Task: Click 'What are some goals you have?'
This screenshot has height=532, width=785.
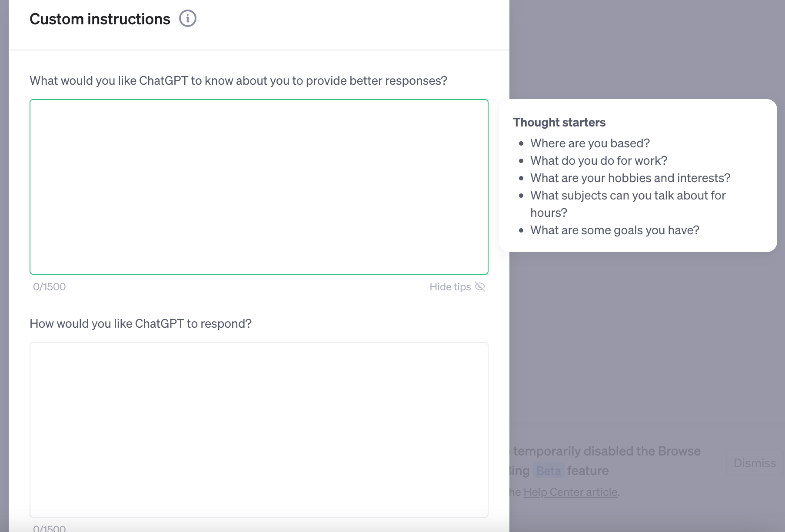Action: point(615,230)
